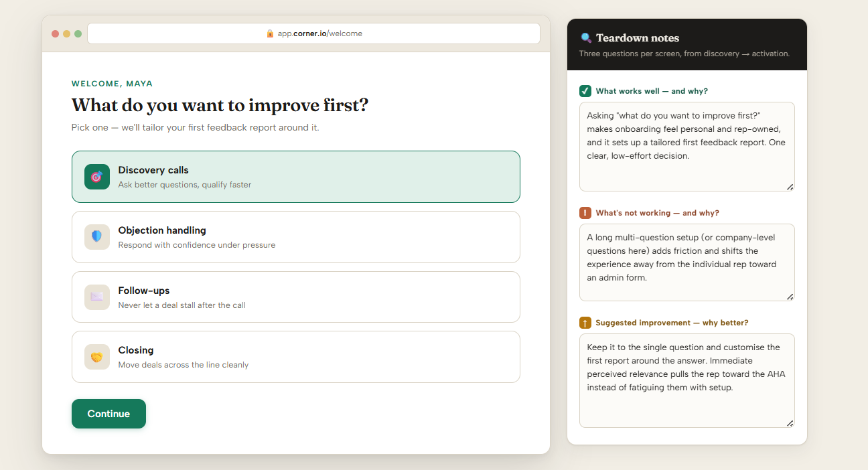This screenshot has width=868, height=470.
Task: Click the Closing handshake icon
Action: point(96,357)
